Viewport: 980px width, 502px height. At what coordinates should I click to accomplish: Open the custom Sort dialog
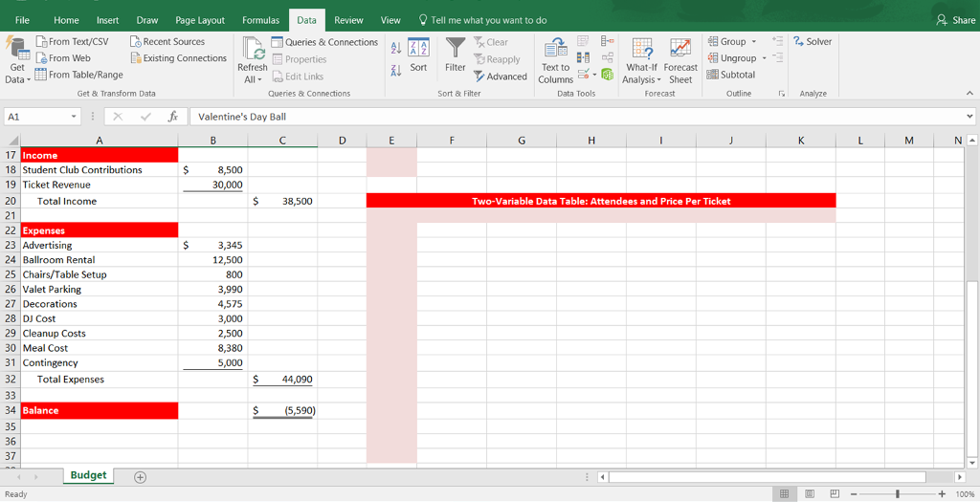(x=418, y=55)
